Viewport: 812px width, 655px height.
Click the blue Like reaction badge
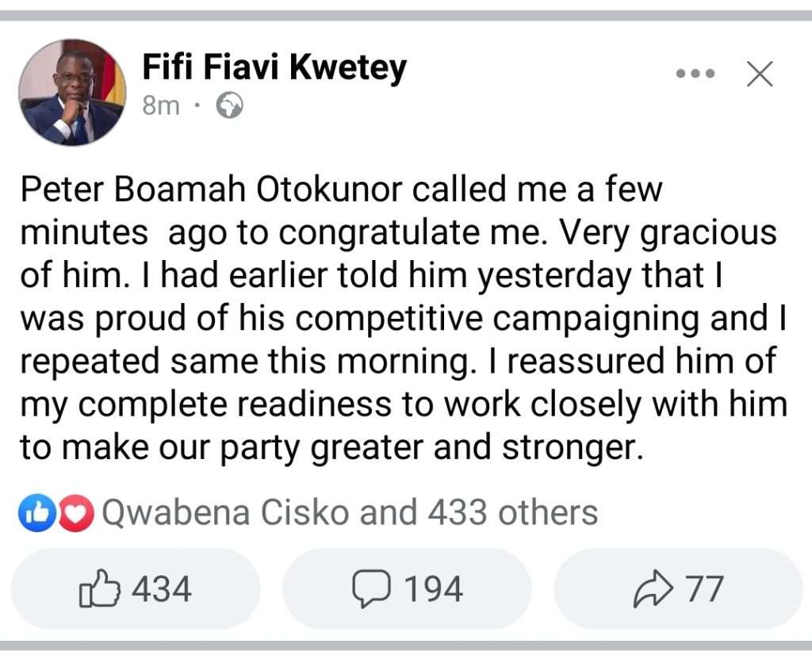coord(33,514)
